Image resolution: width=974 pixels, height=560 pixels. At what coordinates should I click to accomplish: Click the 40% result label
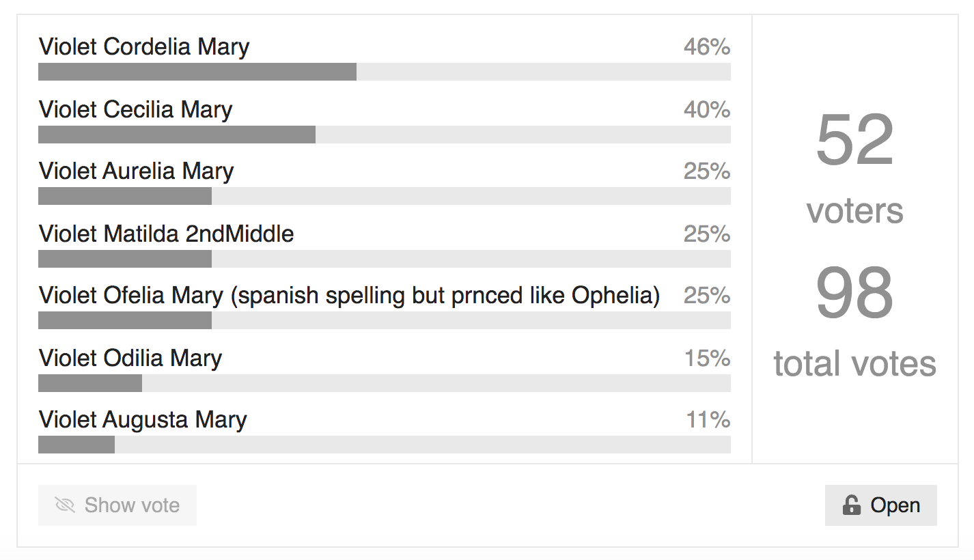(707, 109)
